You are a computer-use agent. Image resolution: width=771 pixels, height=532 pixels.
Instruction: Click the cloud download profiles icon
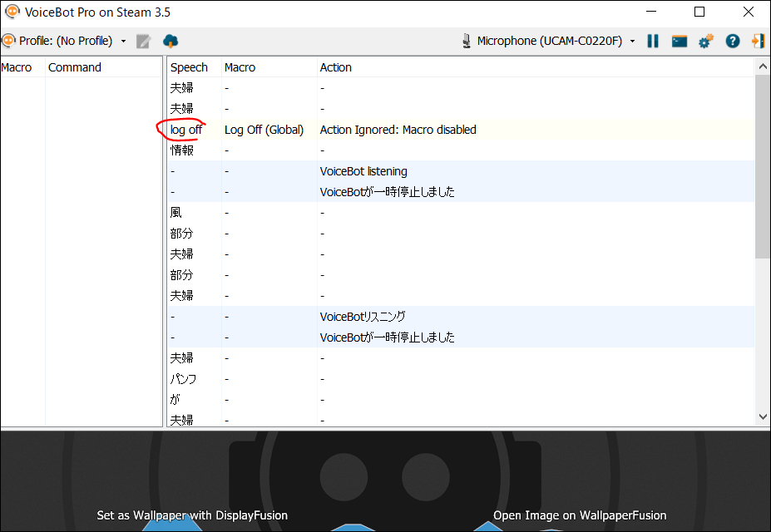pos(171,42)
